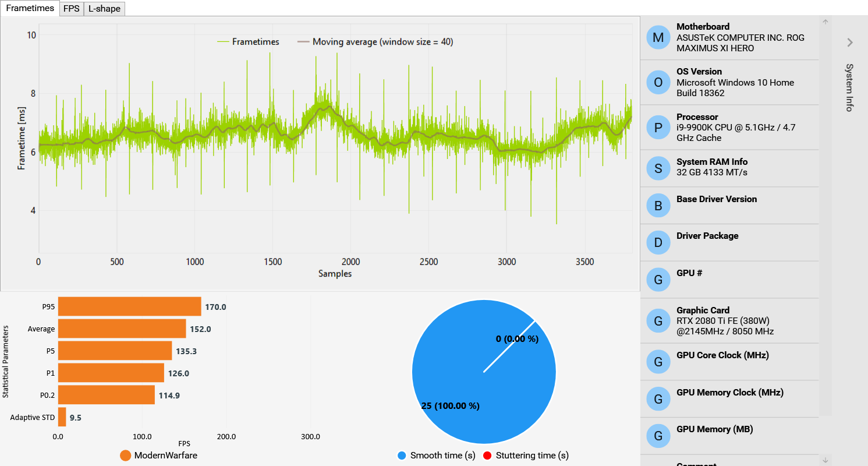Click the 114.9 P0.2 value label
868x466 pixels.
[169, 396]
